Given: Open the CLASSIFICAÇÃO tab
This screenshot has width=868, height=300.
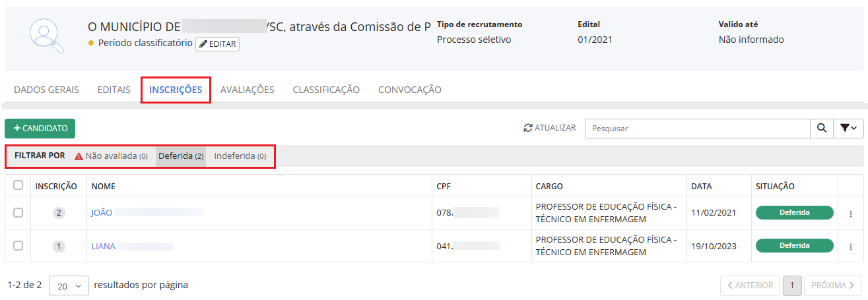Looking at the screenshot, I should point(326,90).
